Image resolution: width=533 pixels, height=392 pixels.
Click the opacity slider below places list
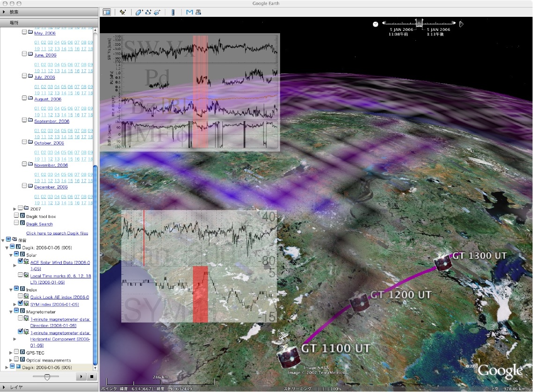(47, 377)
